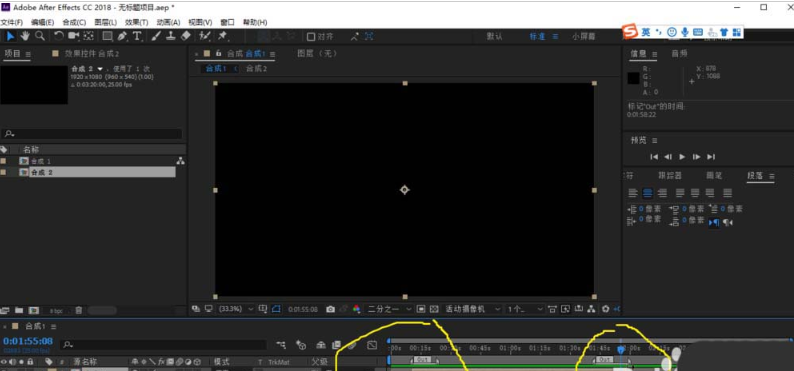Open the 文件(F) menu
This screenshot has height=371, width=794.
click(12, 22)
